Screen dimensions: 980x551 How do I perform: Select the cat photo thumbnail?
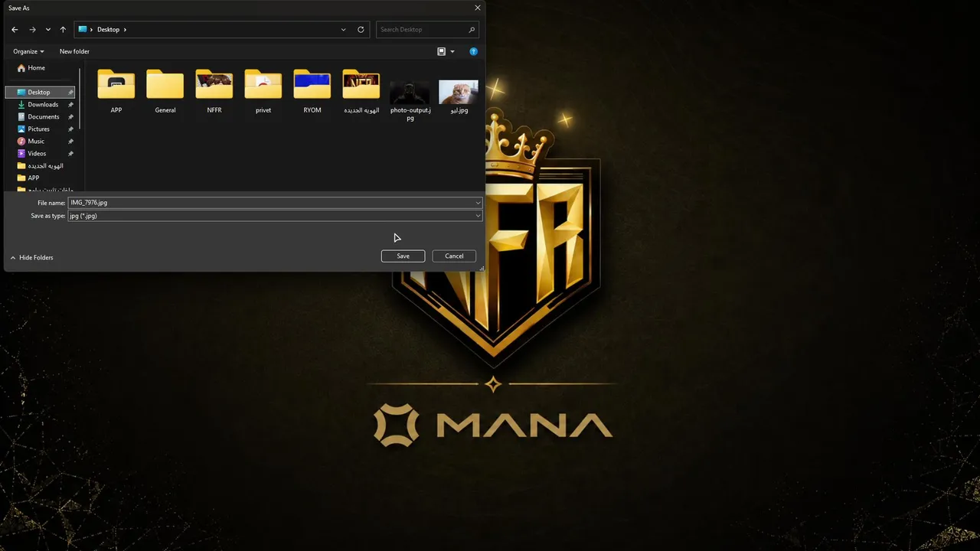tap(459, 92)
